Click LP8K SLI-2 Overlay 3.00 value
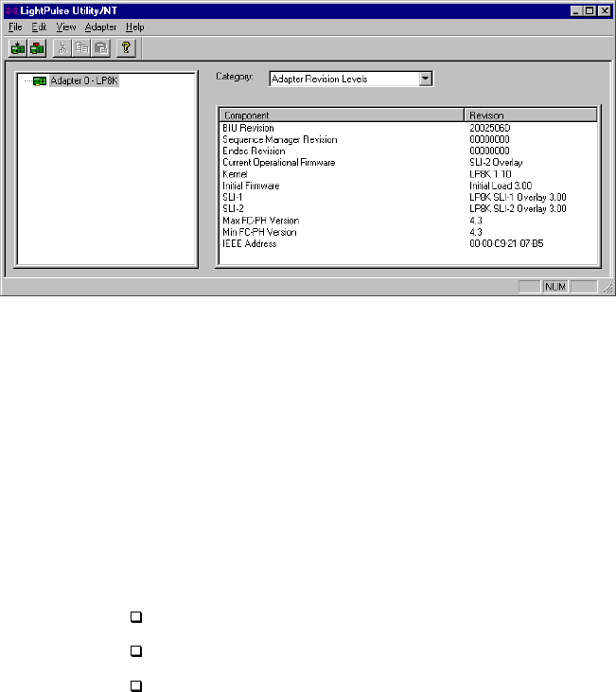Screen dimensions: 616x692 click(518, 209)
